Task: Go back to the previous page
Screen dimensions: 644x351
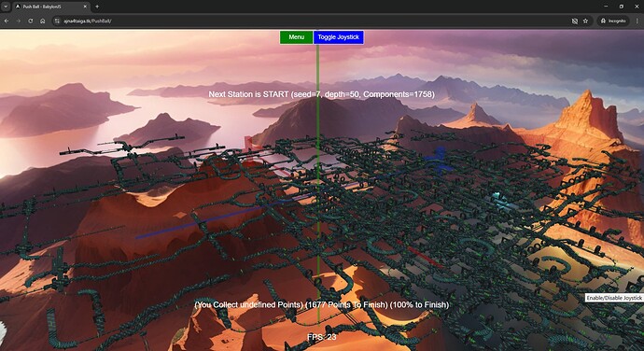Action: point(7,21)
